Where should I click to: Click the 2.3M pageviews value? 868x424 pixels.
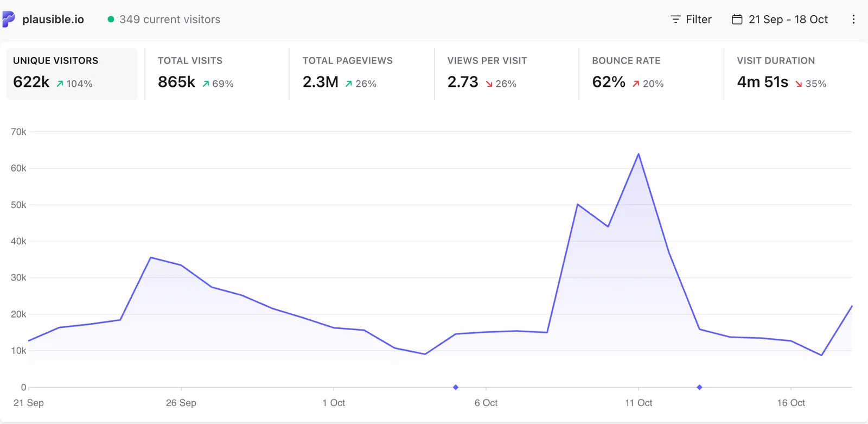321,82
